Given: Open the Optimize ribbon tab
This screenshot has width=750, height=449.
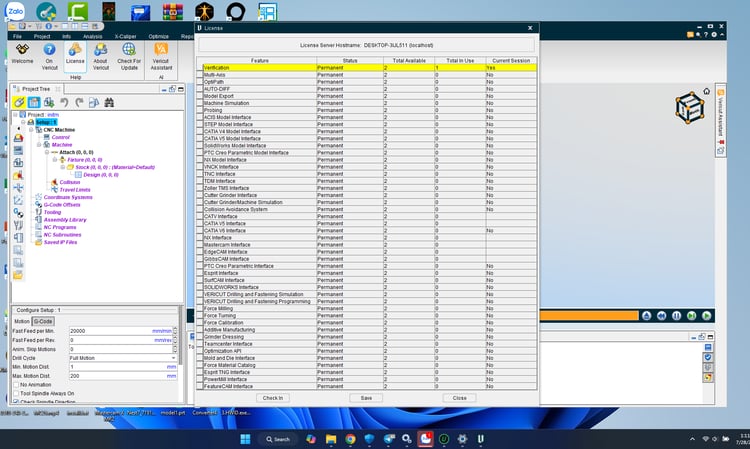Looking at the screenshot, I should (x=158, y=36).
